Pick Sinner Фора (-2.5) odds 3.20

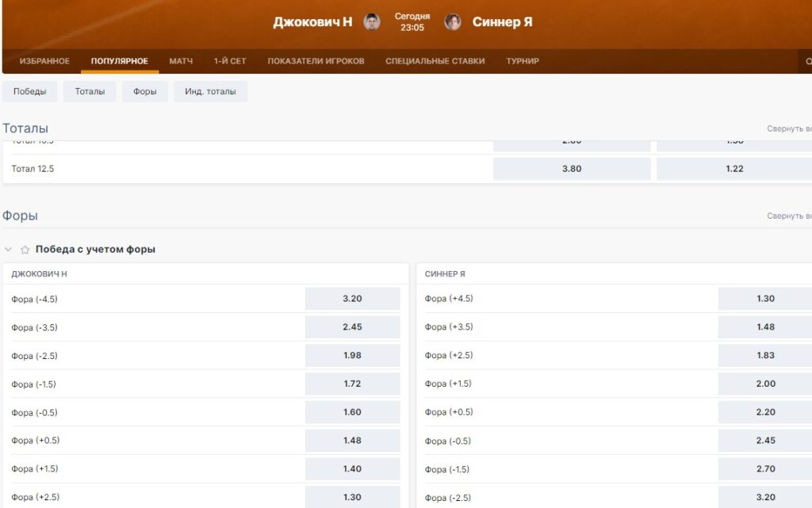765,497
